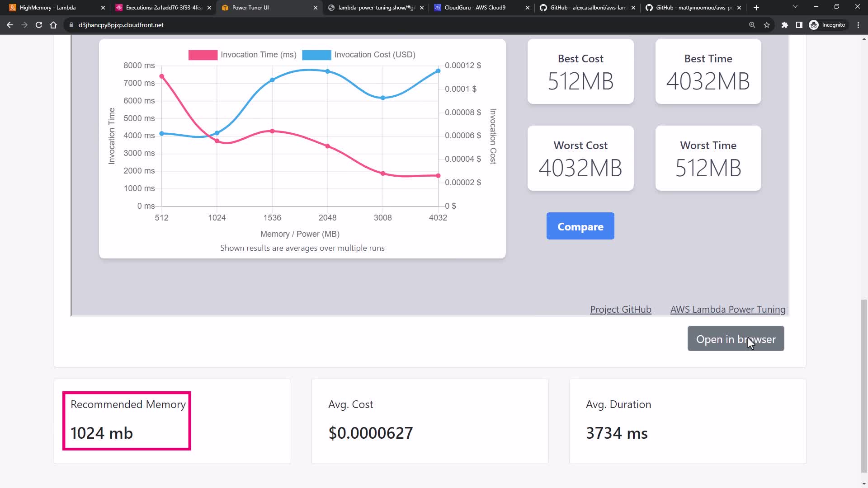868x488 pixels.
Task: Toggle Invocation Cost legend series
Action: point(359,55)
